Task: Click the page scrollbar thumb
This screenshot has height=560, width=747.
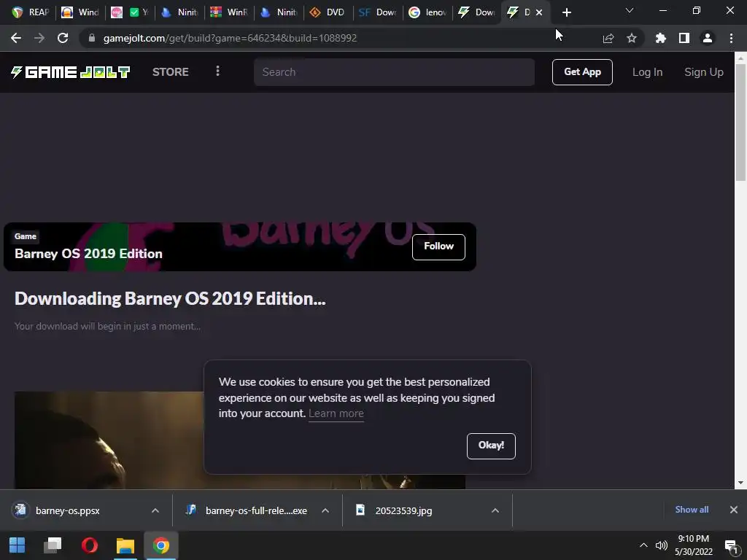Action: pyautogui.click(x=740, y=122)
